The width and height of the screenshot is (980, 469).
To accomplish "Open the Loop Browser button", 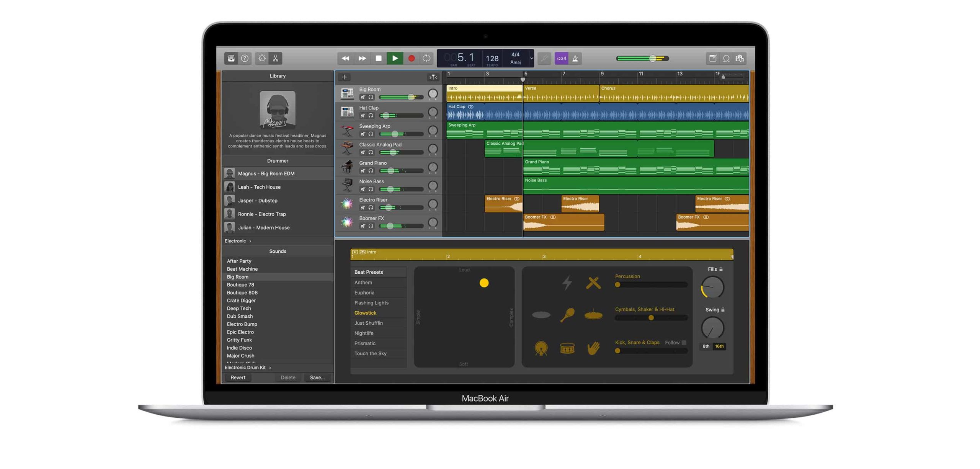I will pos(726,58).
